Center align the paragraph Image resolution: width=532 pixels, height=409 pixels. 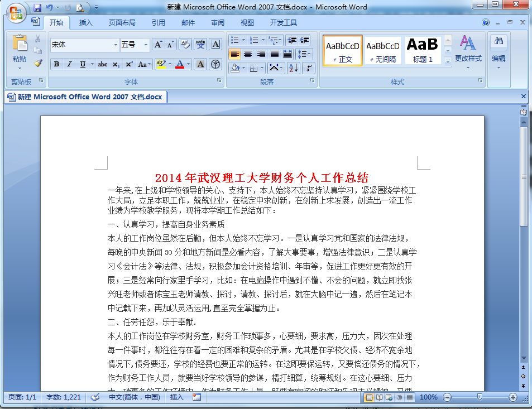click(248, 54)
